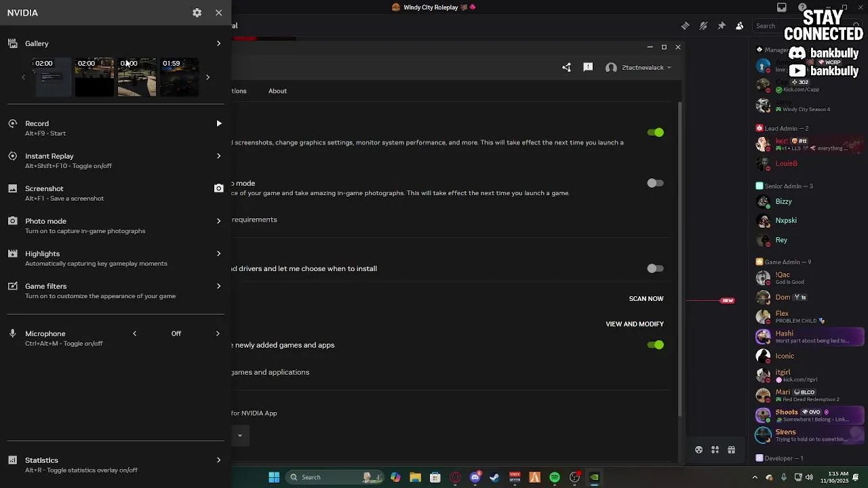Open Discord threads icon
This screenshot has width=868, height=488.
tap(685, 26)
